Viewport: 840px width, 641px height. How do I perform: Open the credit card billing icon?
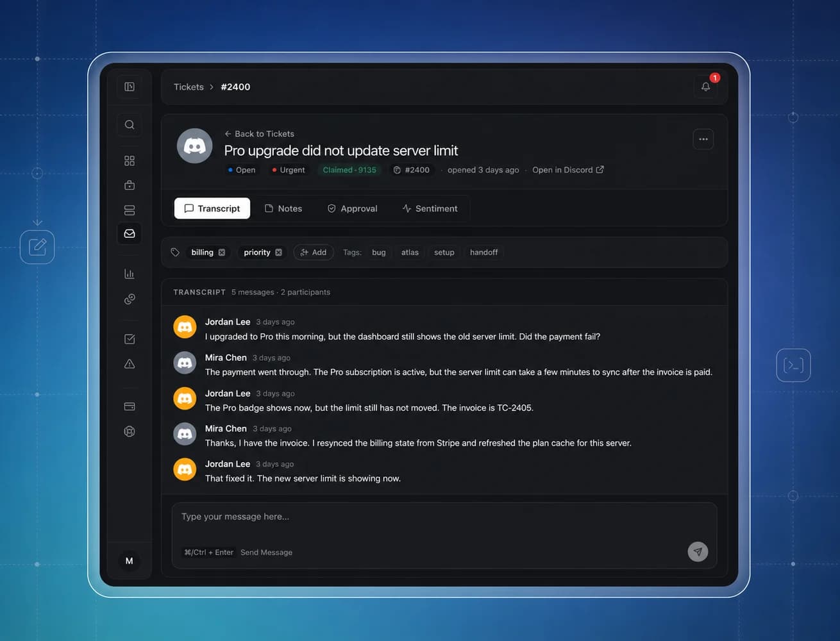pyautogui.click(x=130, y=406)
